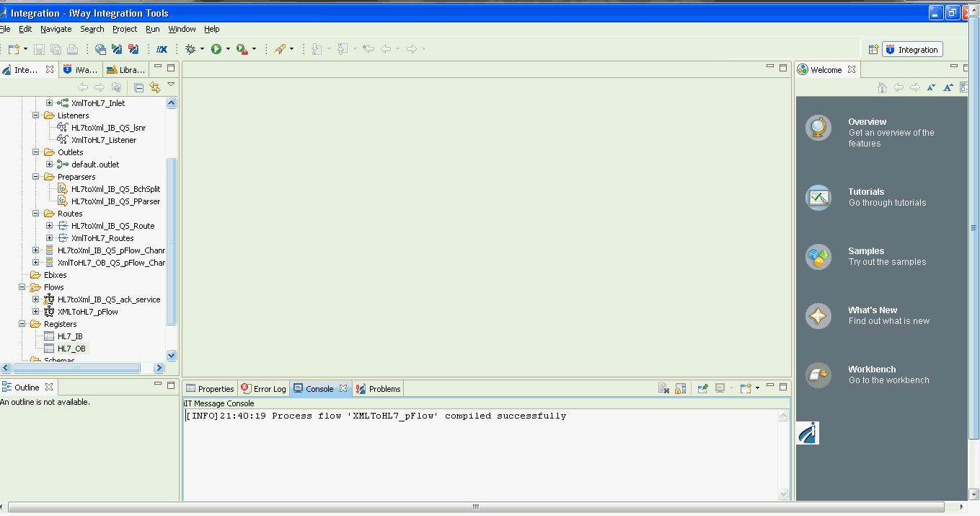Open the Tutorials link in Welcome
Image resolution: width=980 pixels, height=516 pixels.
pos(866,192)
